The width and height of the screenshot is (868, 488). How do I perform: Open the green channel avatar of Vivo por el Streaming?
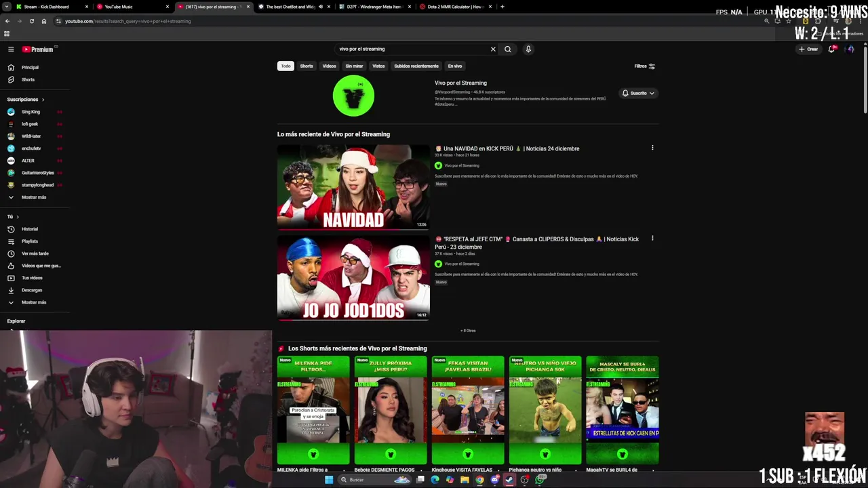pos(353,96)
